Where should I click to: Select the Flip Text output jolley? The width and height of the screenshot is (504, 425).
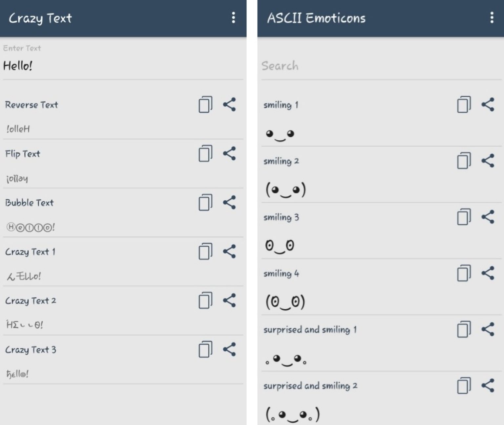tap(16, 178)
